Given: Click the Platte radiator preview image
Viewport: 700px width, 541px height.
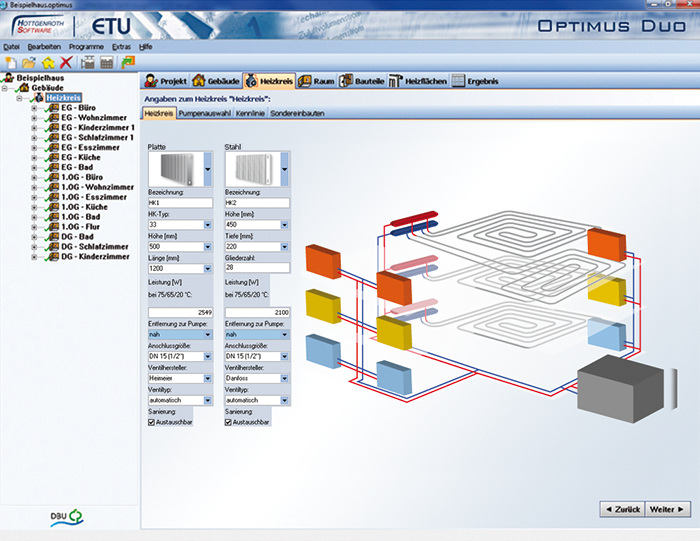Looking at the screenshot, I should (x=176, y=169).
